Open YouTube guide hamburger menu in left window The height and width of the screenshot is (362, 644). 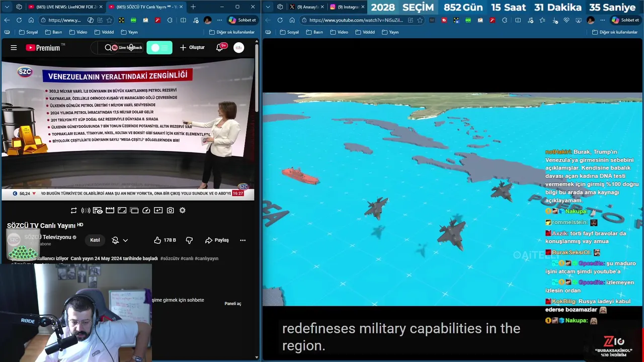point(14,48)
